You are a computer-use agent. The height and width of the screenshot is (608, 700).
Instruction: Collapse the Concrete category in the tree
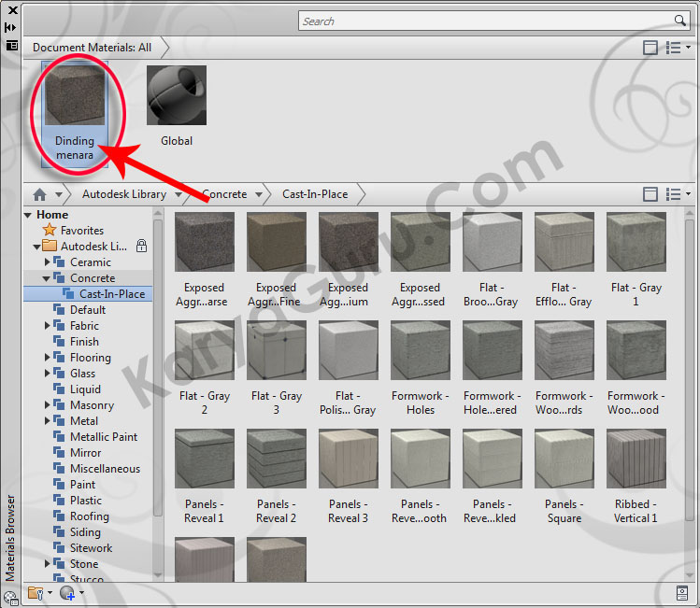[48, 278]
